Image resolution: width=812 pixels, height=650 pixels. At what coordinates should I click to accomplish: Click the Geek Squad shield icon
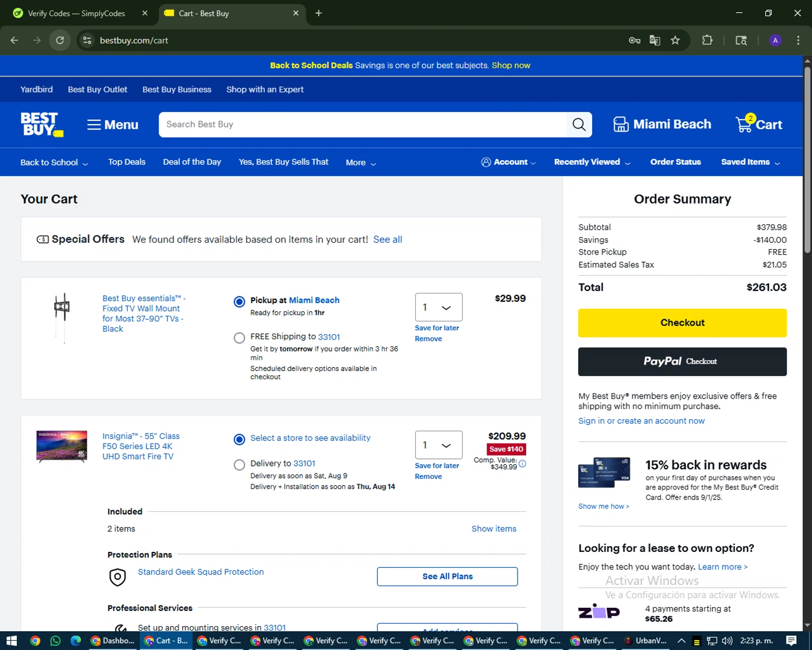[x=117, y=577]
